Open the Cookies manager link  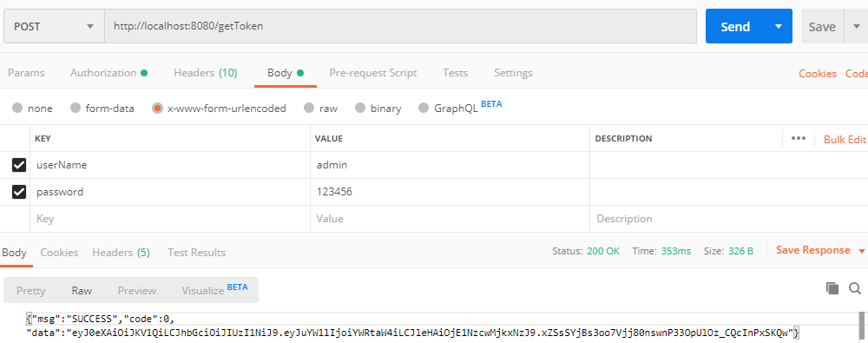pyautogui.click(x=818, y=73)
